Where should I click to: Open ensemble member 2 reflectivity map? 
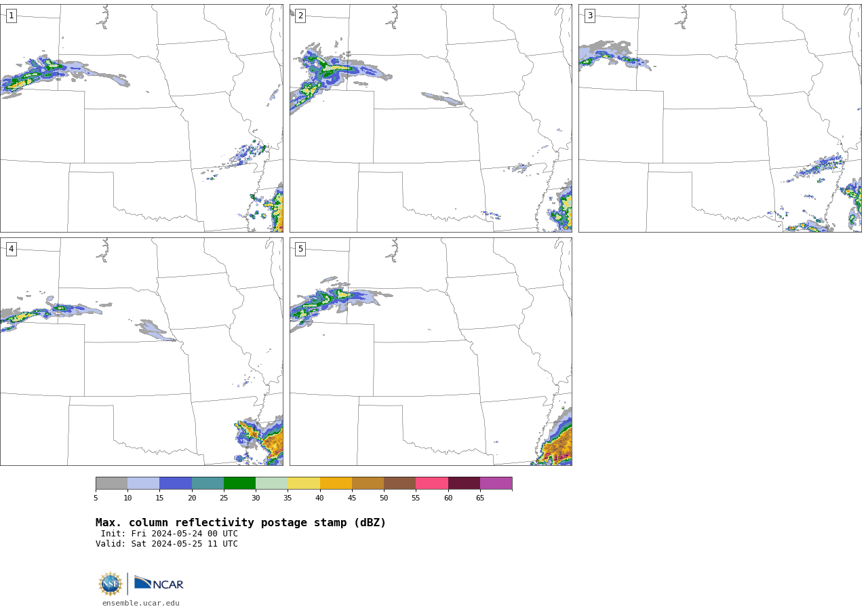431,119
